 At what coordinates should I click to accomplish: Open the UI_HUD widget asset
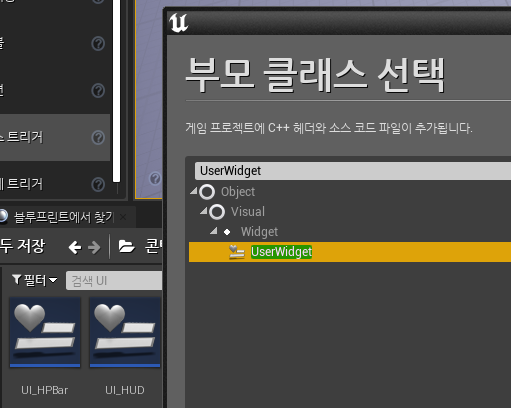point(125,332)
